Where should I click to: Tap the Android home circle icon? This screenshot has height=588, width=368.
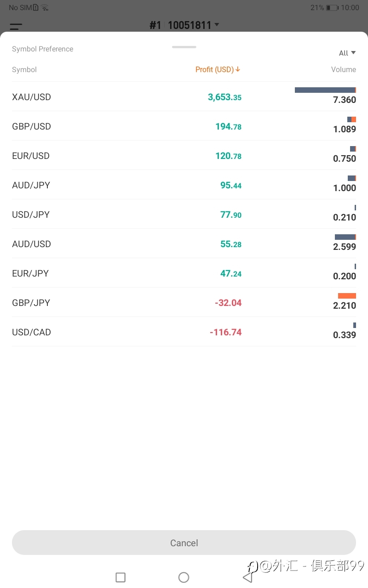pos(184,577)
